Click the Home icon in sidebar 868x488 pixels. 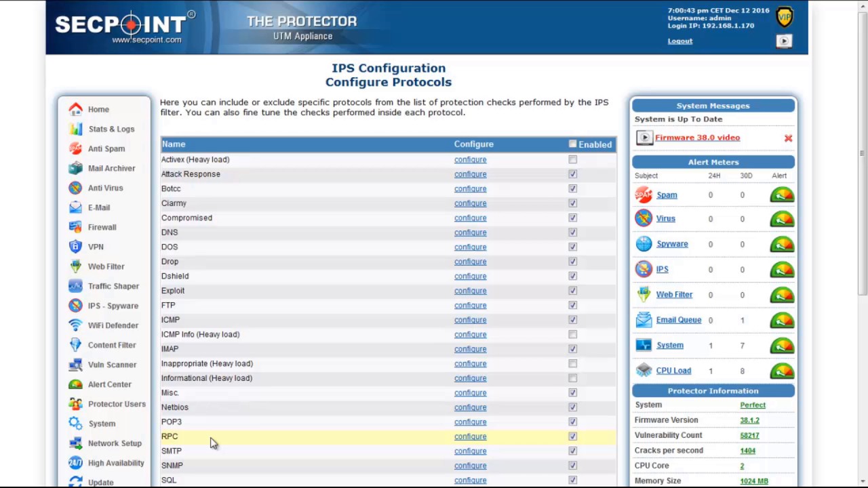click(x=75, y=109)
